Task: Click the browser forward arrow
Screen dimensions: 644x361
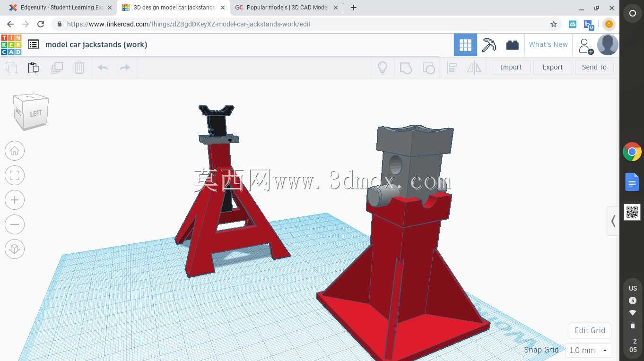Action: pyautogui.click(x=26, y=24)
